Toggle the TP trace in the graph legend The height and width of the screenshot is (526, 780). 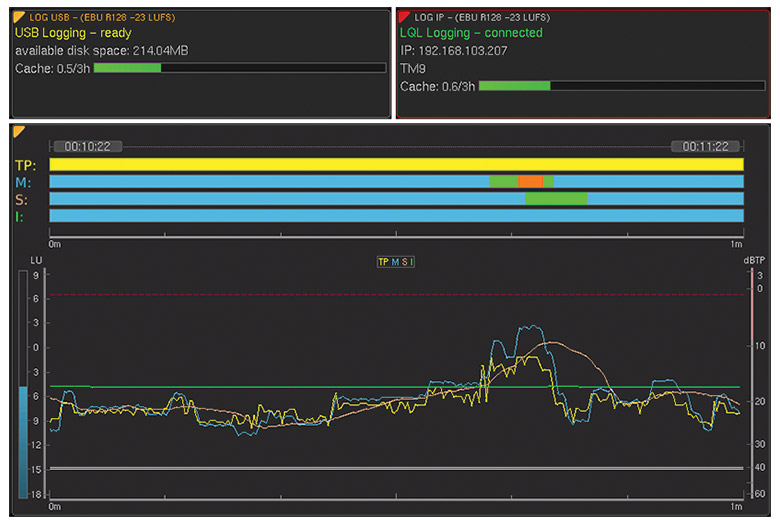(383, 262)
